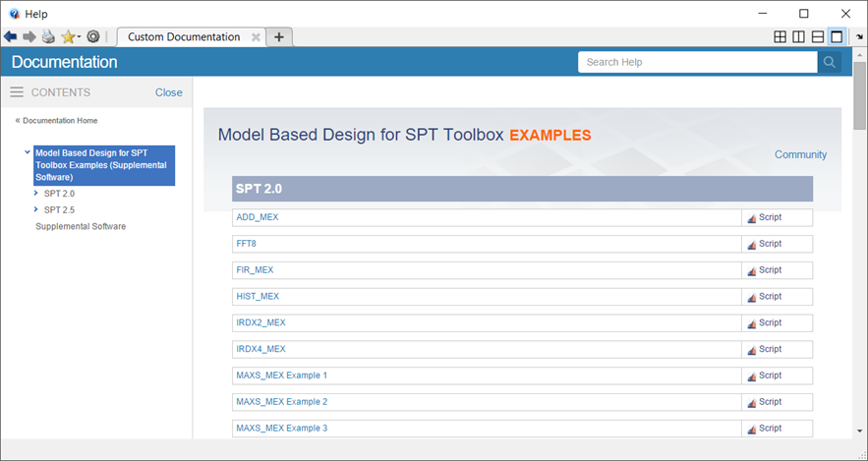Click the forward navigation arrow
Viewport: 868px width, 461px height.
click(29, 36)
